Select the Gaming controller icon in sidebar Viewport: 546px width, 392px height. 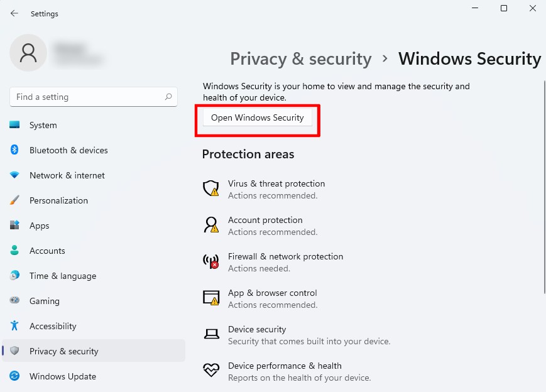pos(14,301)
